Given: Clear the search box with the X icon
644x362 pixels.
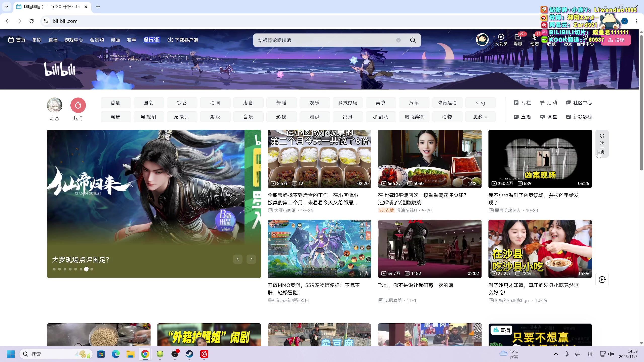Looking at the screenshot, I should 398,40.
